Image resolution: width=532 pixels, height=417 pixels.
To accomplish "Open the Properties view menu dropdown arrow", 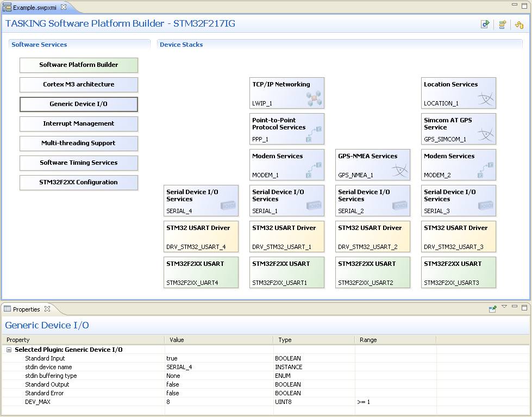I will (x=504, y=307).
